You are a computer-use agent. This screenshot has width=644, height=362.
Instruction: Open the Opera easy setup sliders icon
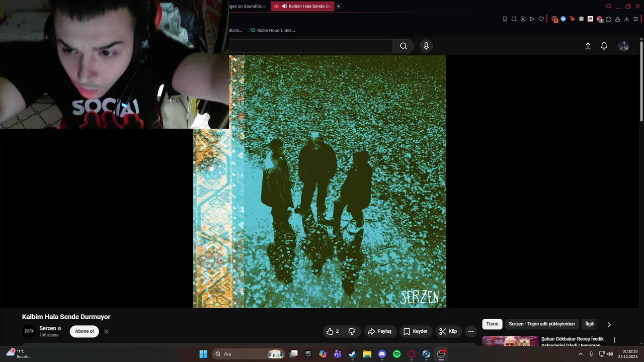(x=635, y=19)
